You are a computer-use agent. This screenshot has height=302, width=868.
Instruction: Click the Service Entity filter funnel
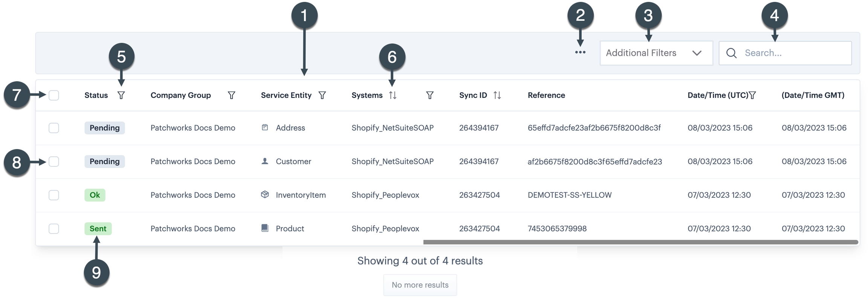pyautogui.click(x=322, y=95)
